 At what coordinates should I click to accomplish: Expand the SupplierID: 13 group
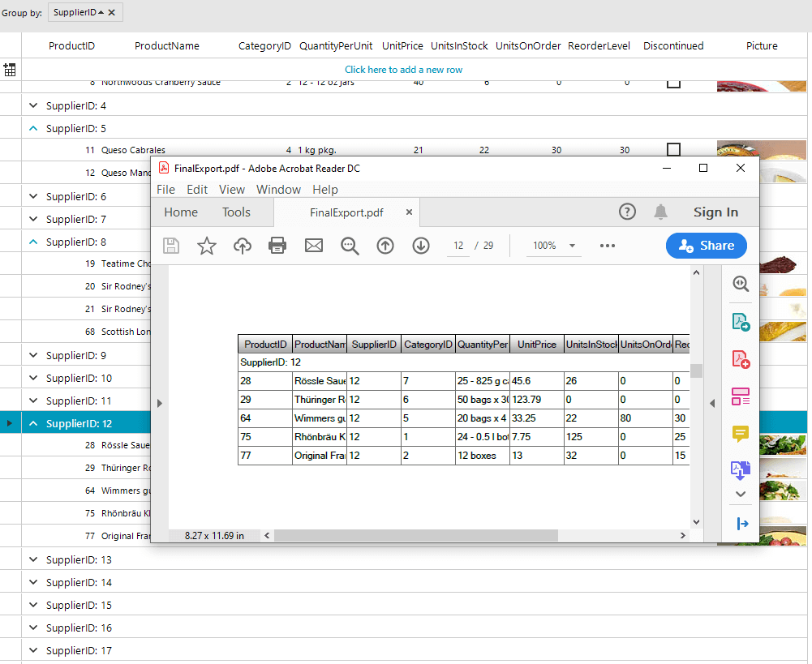pos(32,559)
